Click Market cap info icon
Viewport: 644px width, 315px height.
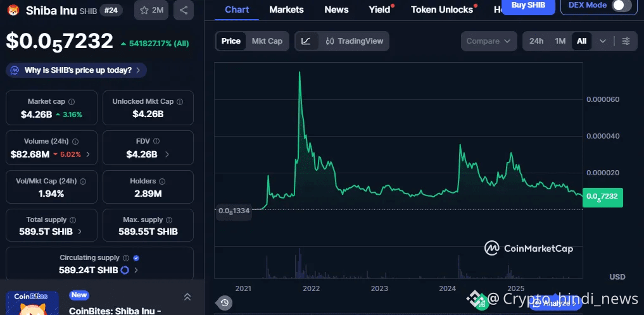(x=72, y=101)
